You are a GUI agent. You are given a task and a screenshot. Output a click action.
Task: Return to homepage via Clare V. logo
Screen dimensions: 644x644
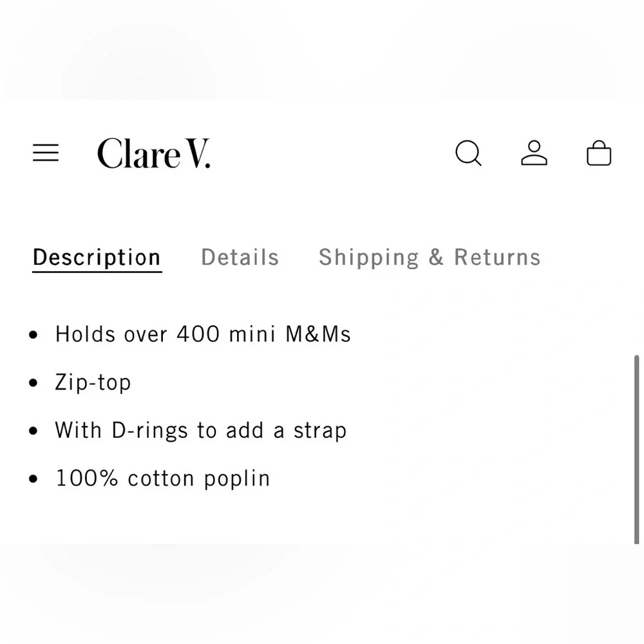[x=154, y=155]
